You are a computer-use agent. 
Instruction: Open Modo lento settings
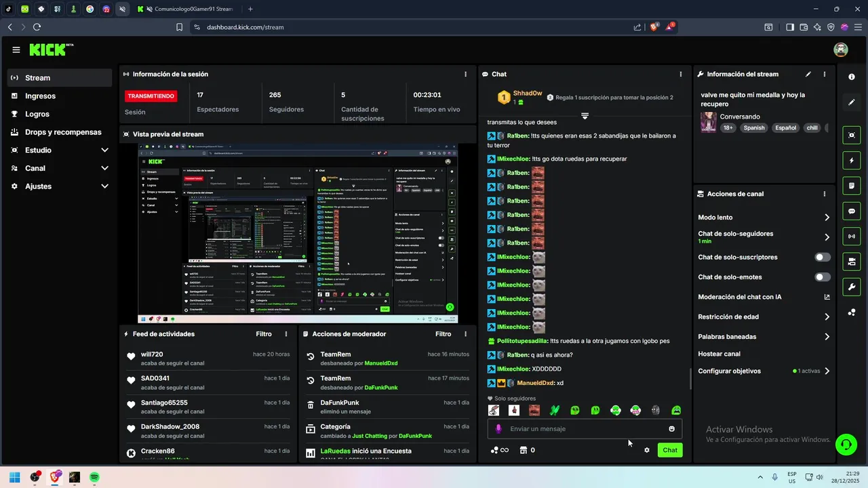[764, 218]
